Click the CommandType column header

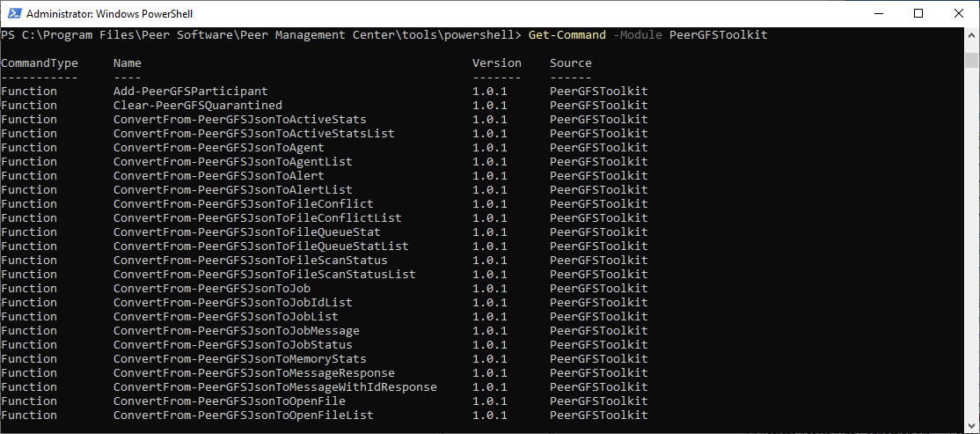(40, 63)
